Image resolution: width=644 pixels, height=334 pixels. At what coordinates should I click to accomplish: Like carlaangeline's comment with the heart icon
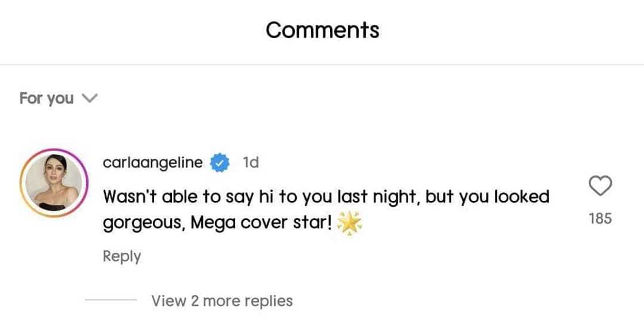pos(600,187)
